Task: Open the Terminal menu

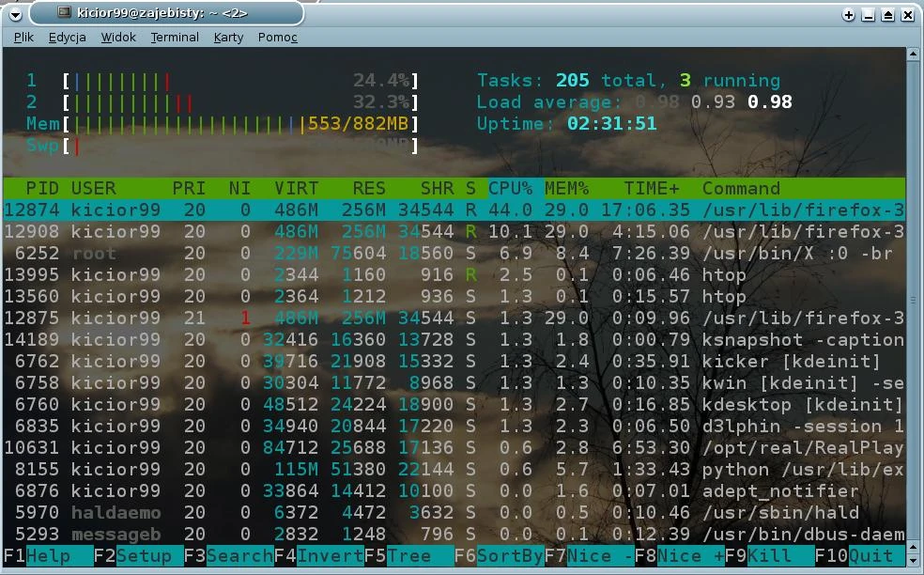Action: 175,38
